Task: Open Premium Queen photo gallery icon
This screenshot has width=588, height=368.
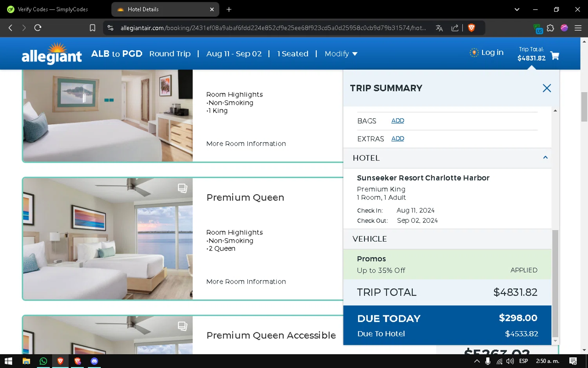Action: 182,188
